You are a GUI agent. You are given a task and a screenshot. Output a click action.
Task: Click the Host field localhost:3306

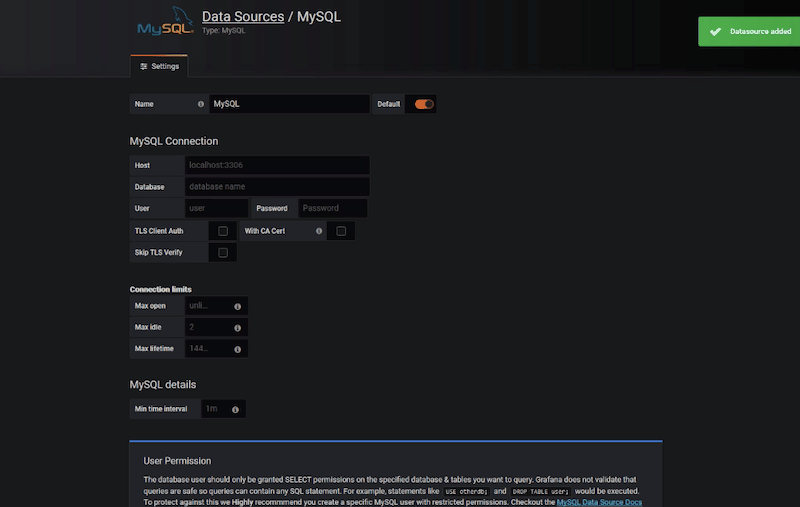[x=277, y=165]
